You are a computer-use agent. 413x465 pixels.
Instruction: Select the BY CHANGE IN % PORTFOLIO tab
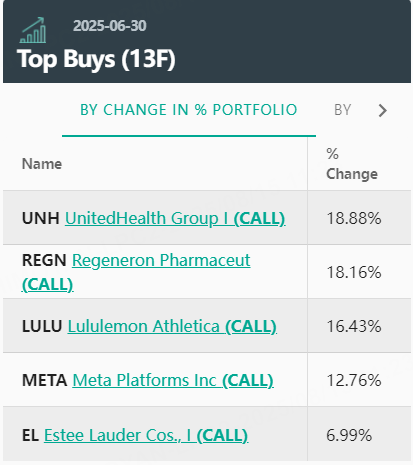[189, 110]
